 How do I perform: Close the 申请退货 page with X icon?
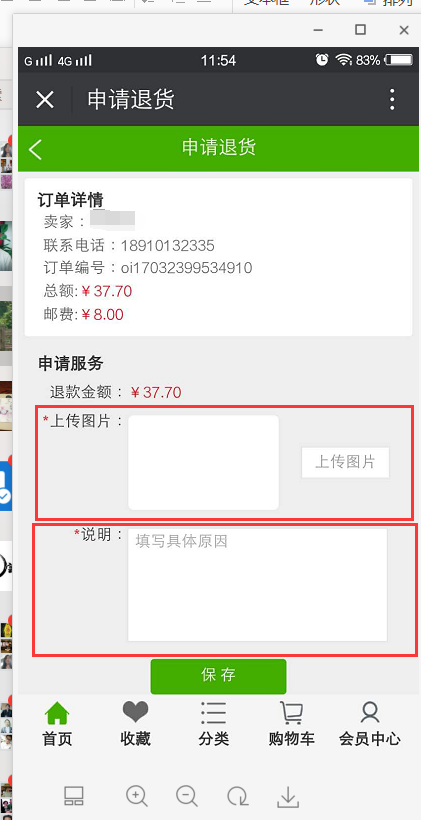(44, 99)
